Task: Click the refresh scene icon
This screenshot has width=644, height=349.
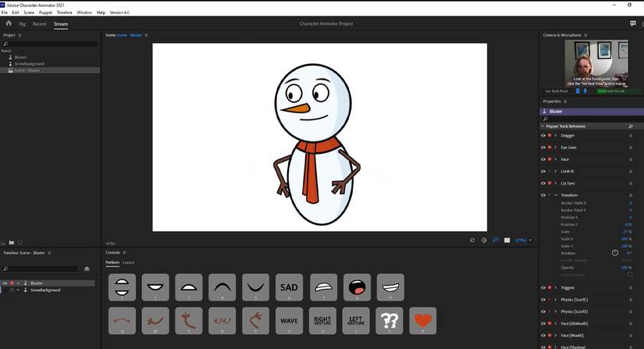Action: [x=472, y=240]
